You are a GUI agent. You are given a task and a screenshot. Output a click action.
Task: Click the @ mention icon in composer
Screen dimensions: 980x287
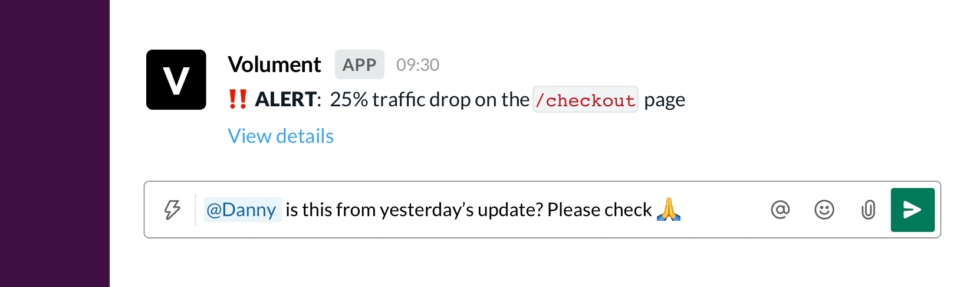pyautogui.click(x=780, y=210)
